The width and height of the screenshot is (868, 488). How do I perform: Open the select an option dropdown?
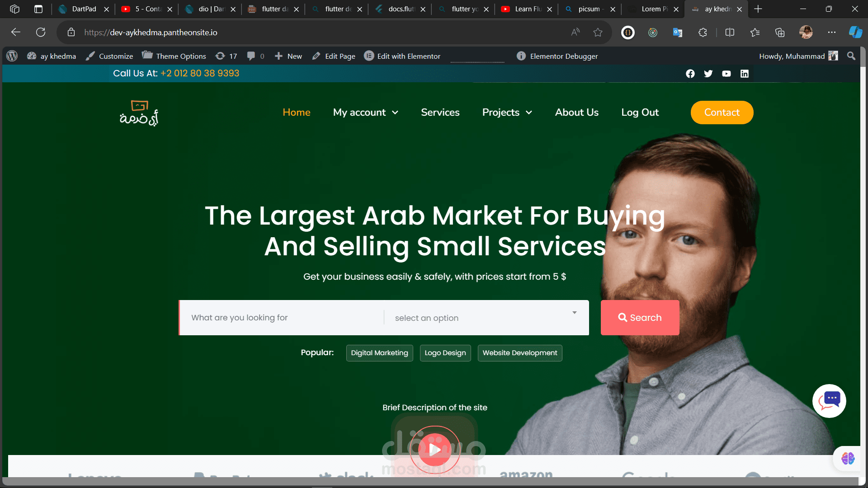(x=486, y=318)
